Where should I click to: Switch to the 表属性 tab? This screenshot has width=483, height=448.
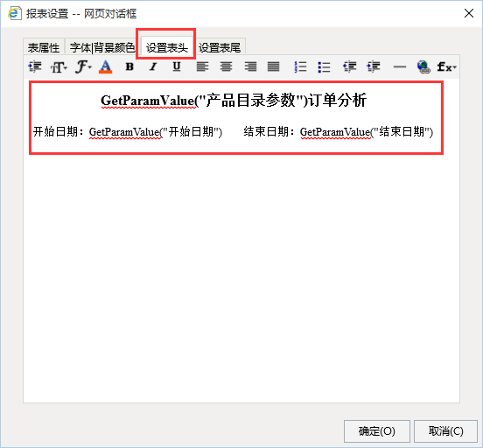click(x=44, y=48)
